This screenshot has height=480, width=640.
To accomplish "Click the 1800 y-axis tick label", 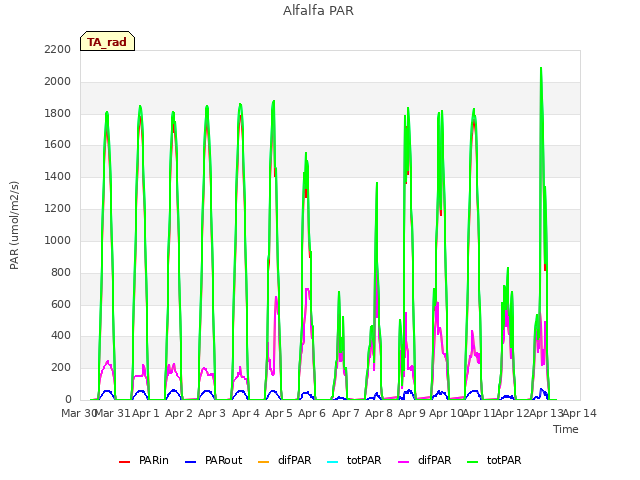I will pos(58,113).
